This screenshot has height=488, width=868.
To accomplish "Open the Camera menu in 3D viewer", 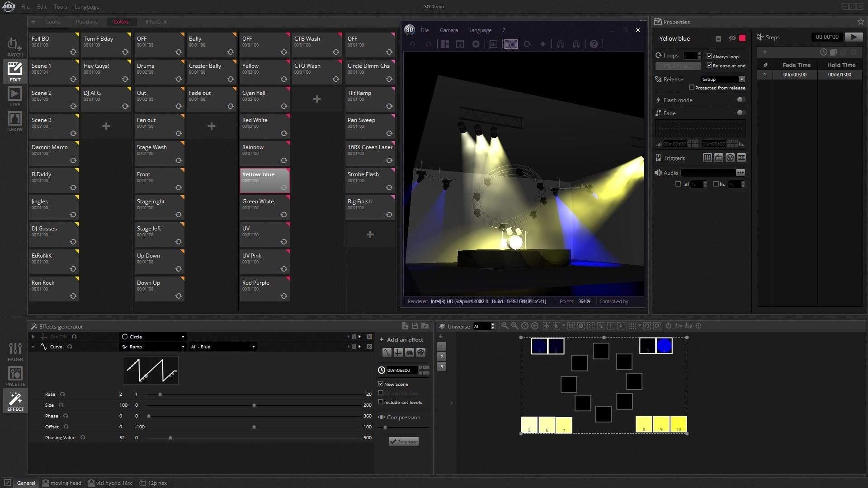I will click(448, 30).
